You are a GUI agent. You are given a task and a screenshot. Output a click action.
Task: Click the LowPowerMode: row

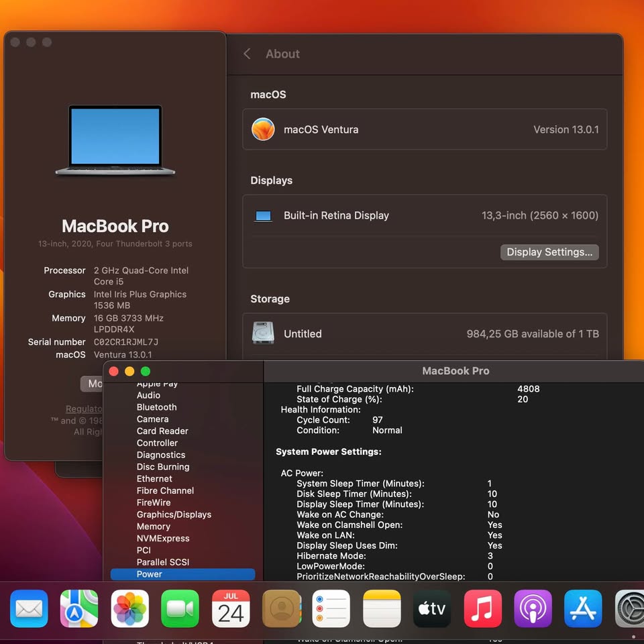(394, 566)
